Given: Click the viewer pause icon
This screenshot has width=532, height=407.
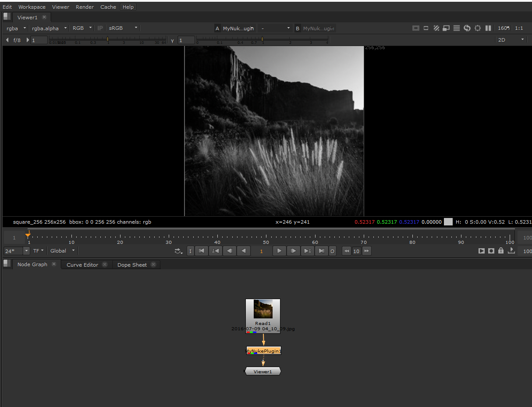Looking at the screenshot, I should pyautogui.click(x=488, y=28).
